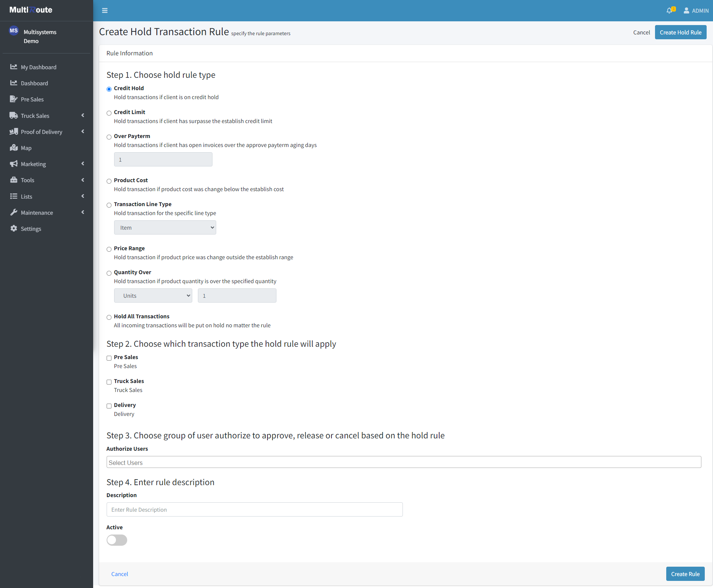This screenshot has width=713, height=588.
Task: Click the Map sidebar icon
Action: pos(14,148)
